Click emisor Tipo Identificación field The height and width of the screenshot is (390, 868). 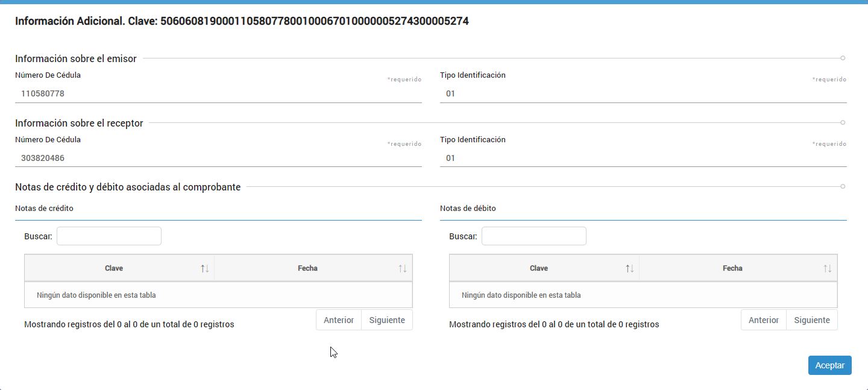[x=643, y=94]
